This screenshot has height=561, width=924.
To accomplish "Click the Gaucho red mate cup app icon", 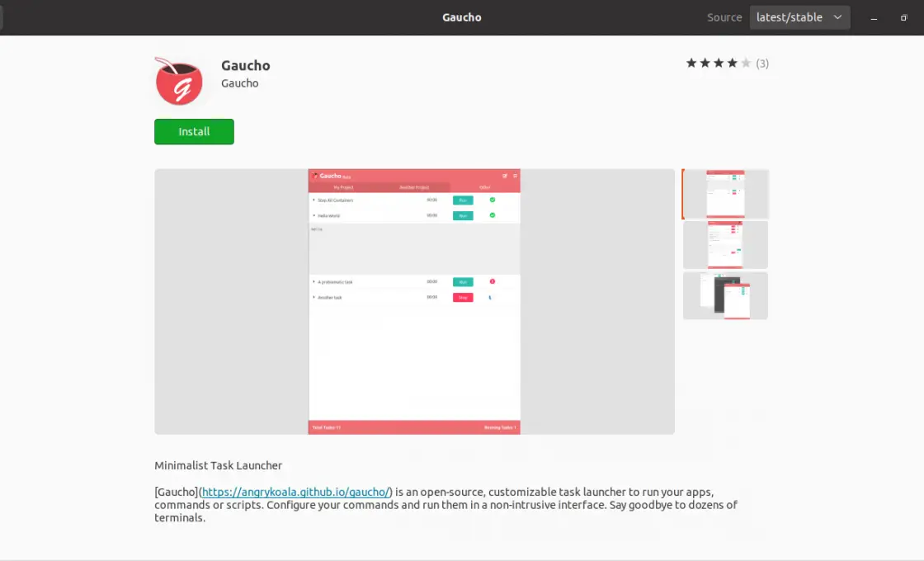I will 178,81.
